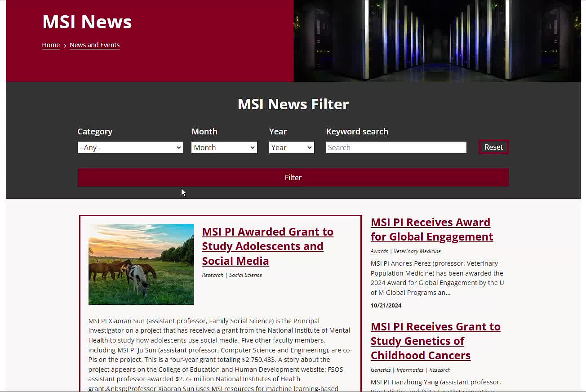
Task: Select the Awards category tag
Action: pos(379,251)
